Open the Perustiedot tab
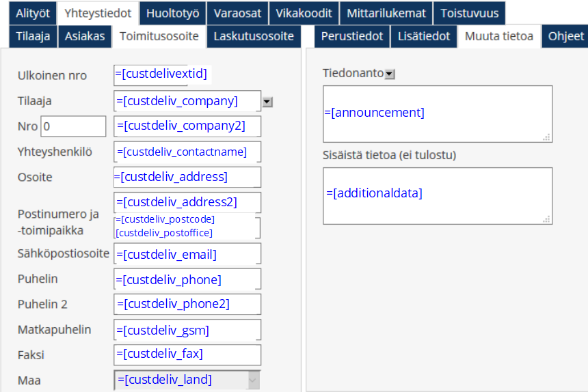 click(x=352, y=36)
